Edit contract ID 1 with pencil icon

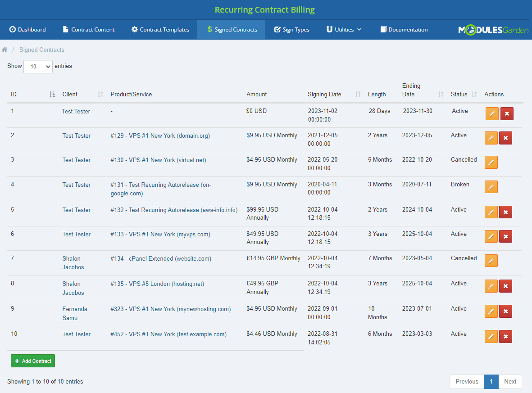492,113
